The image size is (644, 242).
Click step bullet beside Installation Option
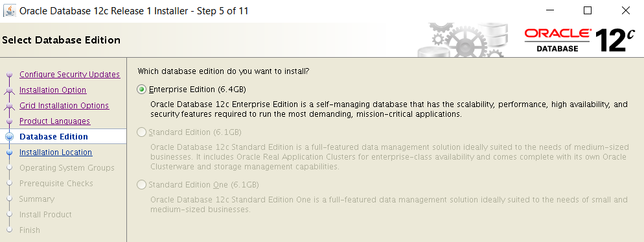(10, 90)
